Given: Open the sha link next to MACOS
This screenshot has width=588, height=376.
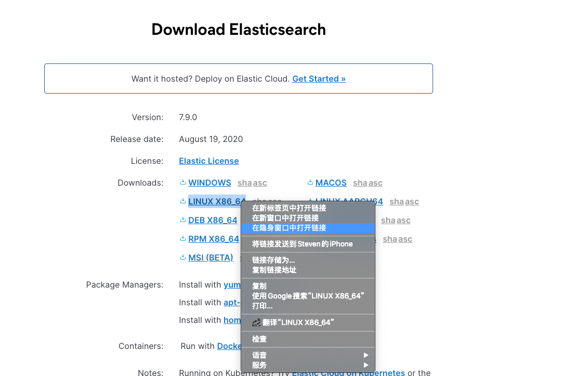Looking at the screenshot, I should [360, 183].
